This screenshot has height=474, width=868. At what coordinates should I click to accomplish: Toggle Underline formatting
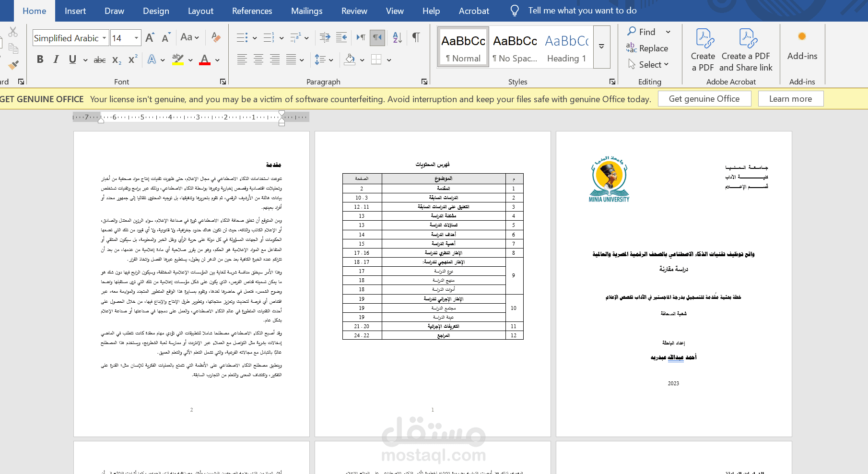(72, 59)
